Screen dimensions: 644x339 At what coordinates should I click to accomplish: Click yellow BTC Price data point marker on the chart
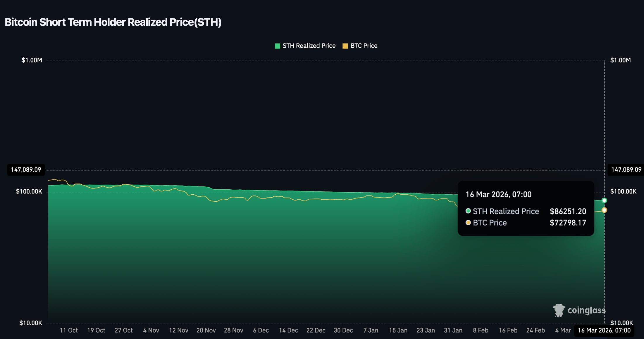604,210
